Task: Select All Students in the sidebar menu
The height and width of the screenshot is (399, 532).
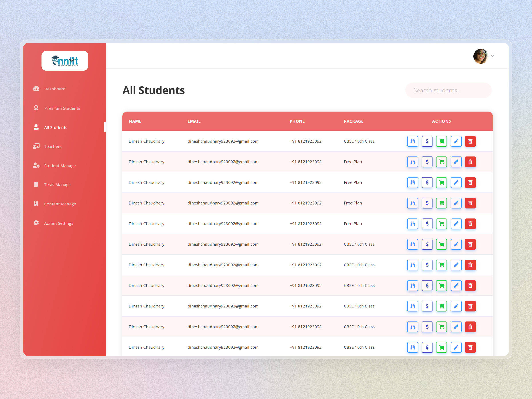Action: tap(56, 127)
